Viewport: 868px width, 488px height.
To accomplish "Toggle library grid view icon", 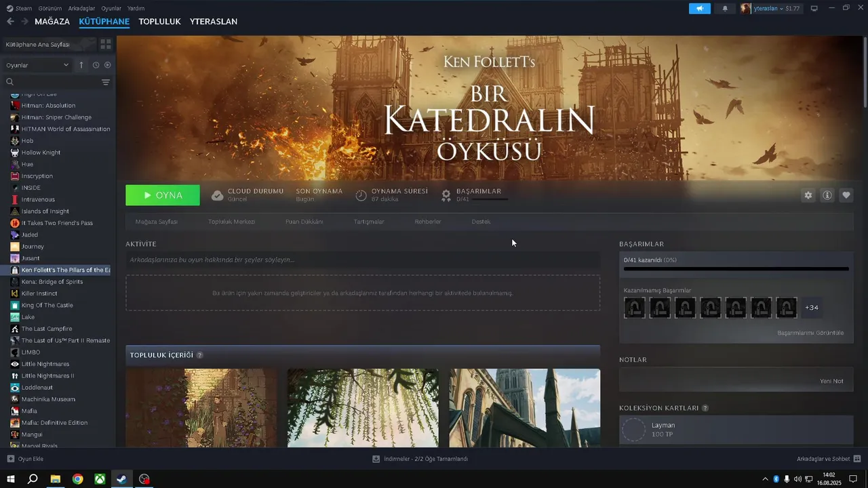I will (106, 44).
